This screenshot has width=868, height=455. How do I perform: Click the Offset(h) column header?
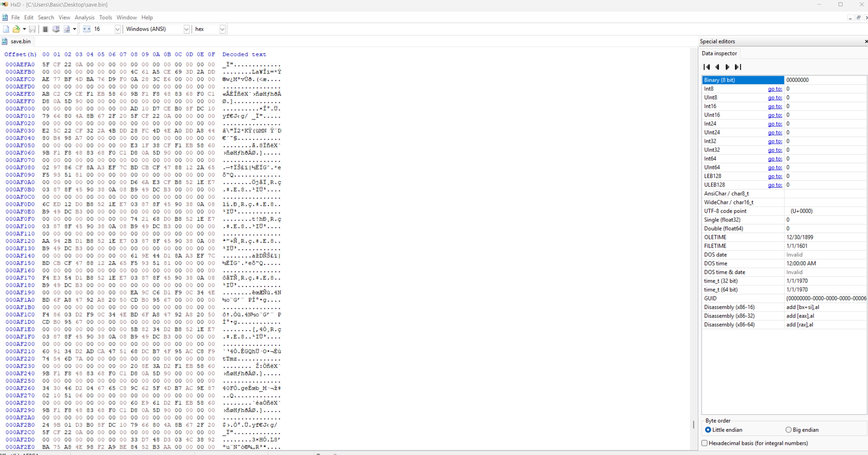(20, 54)
